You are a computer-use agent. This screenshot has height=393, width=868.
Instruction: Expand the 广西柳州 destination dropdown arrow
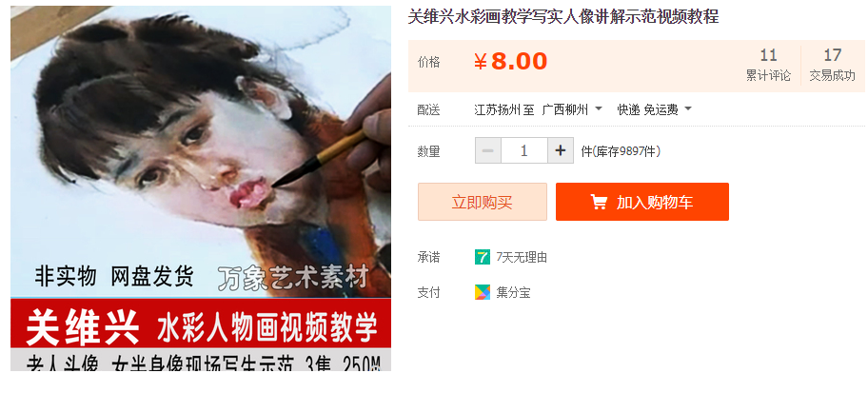(x=599, y=109)
